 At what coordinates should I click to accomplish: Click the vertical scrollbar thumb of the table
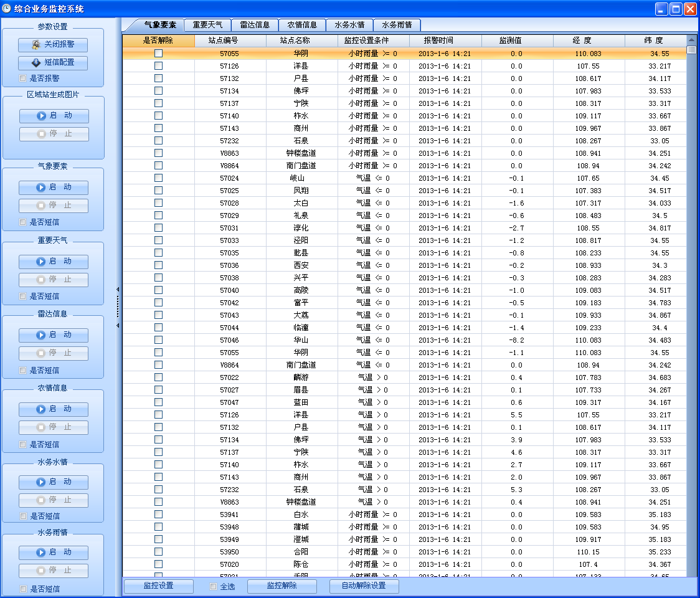(x=691, y=50)
